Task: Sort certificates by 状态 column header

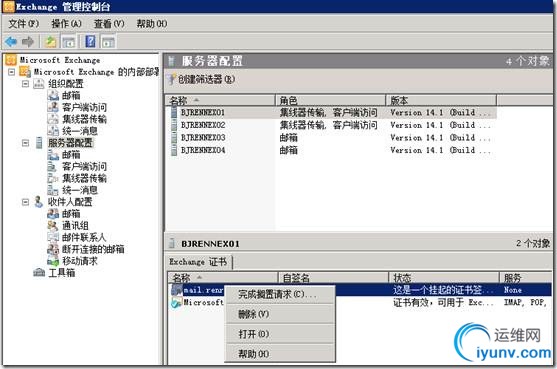Action: [x=444, y=278]
